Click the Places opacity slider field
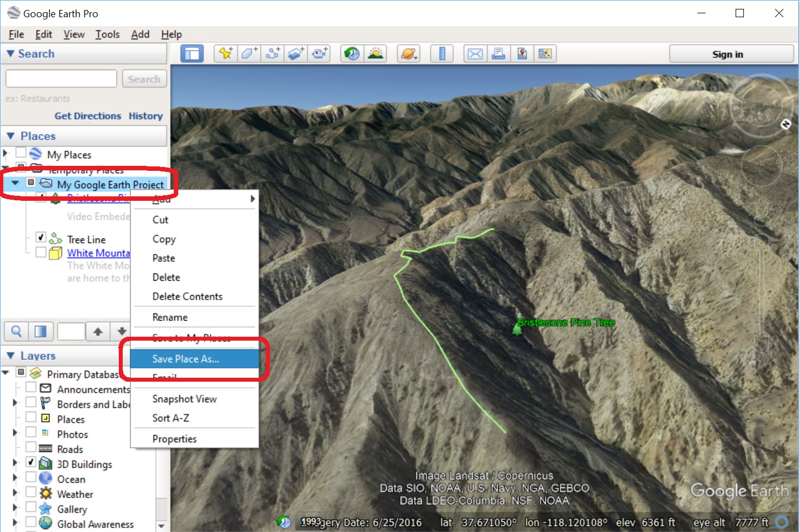This screenshot has height=532, width=800. coord(71,331)
